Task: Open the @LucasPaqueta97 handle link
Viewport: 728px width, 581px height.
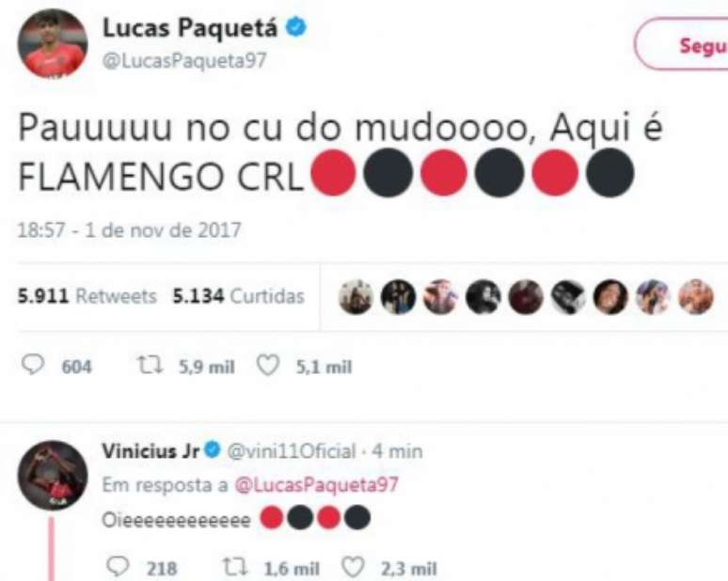Action: pos(184,60)
